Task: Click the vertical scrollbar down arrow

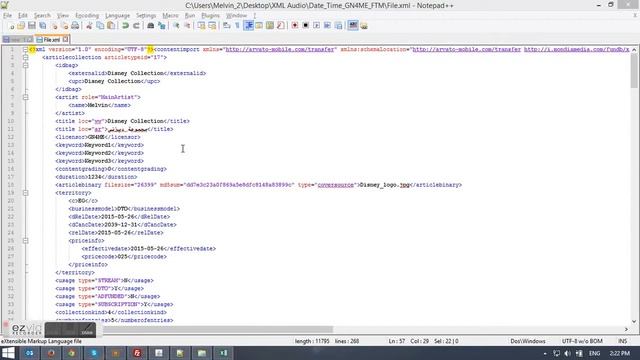Action: pyautogui.click(x=634, y=322)
